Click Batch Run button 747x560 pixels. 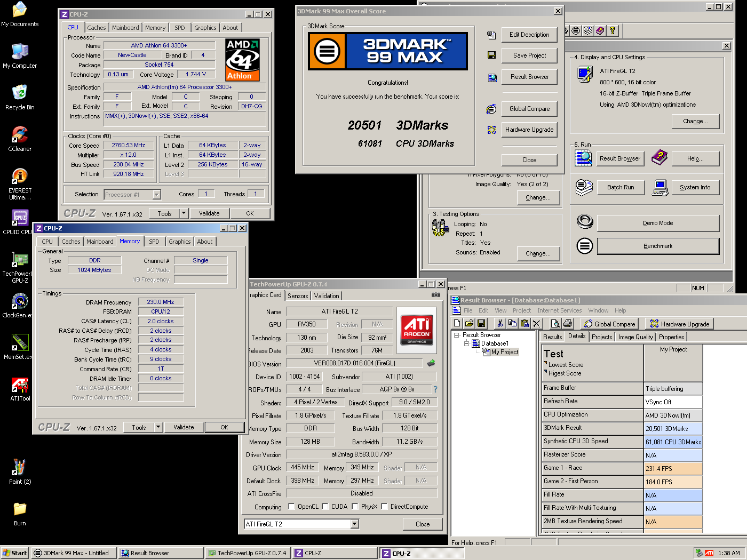621,187
